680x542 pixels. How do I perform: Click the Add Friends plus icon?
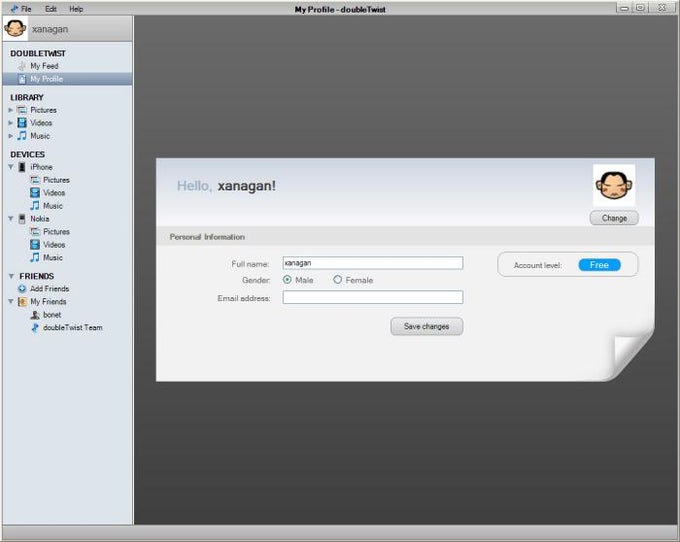(22, 288)
